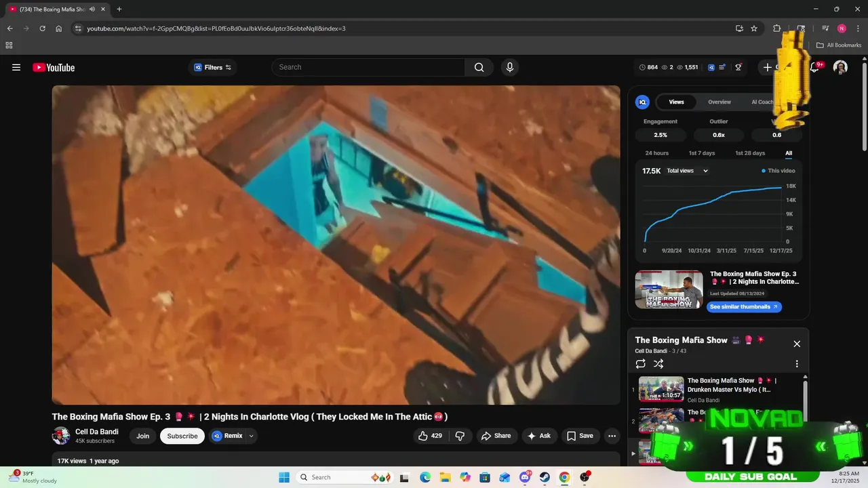Click the Ask button

(x=539, y=436)
